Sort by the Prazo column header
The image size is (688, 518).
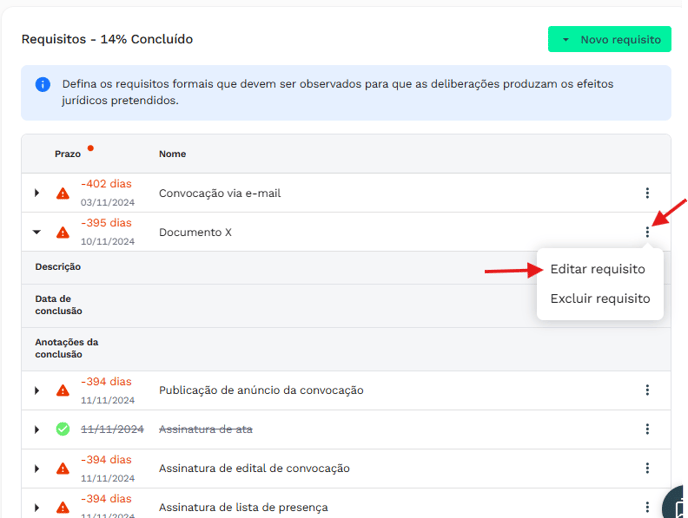point(68,154)
